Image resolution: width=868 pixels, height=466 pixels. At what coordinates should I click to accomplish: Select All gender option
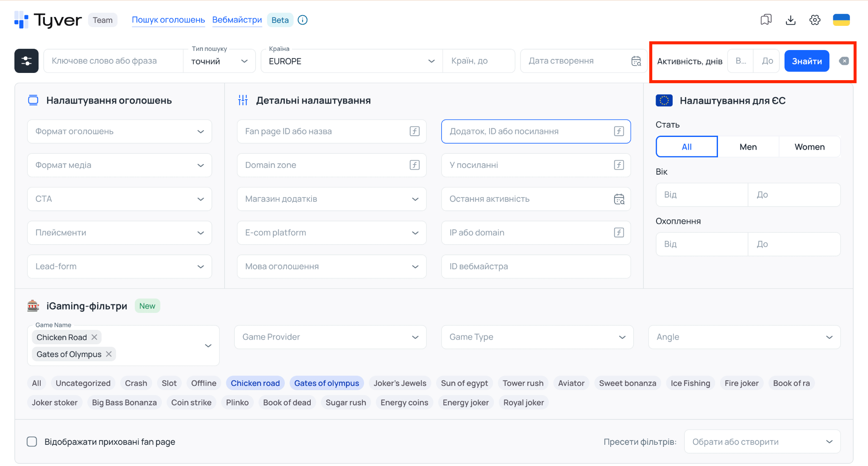click(687, 147)
